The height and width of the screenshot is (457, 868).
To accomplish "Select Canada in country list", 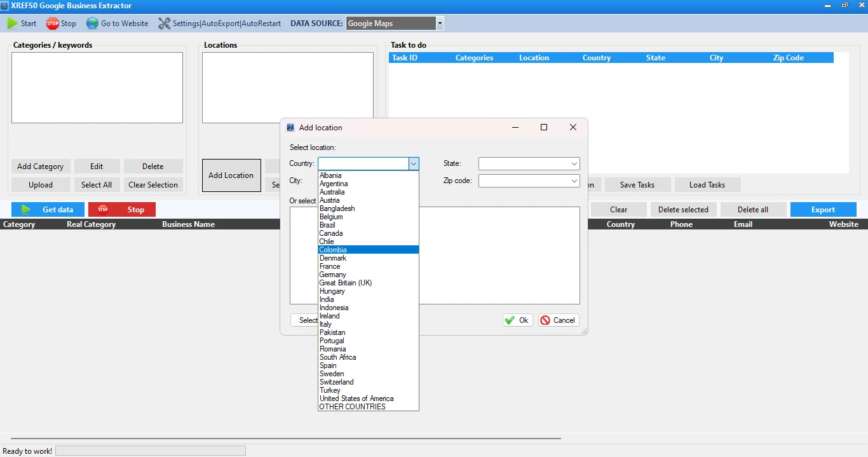I will (368, 233).
